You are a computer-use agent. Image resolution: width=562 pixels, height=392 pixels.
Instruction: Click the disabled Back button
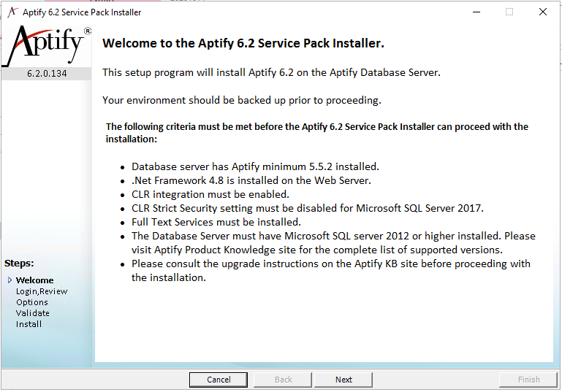point(283,380)
